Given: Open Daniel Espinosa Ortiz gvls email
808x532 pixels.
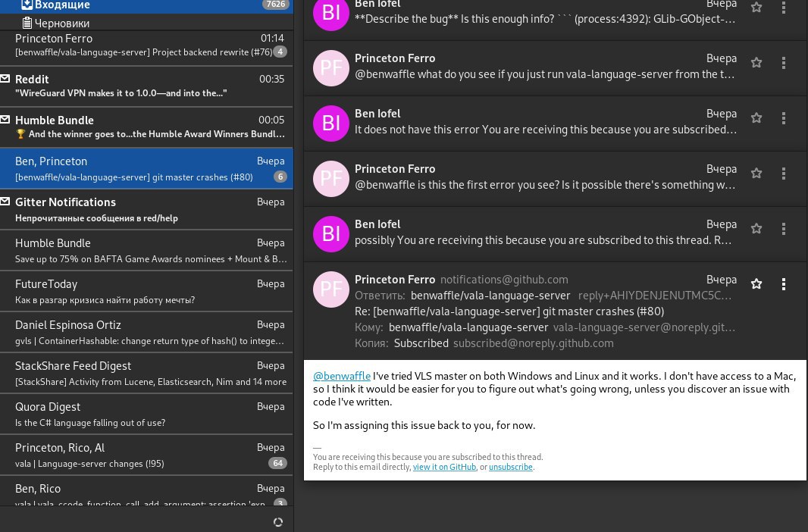Looking at the screenshot, I should [146, 332].
